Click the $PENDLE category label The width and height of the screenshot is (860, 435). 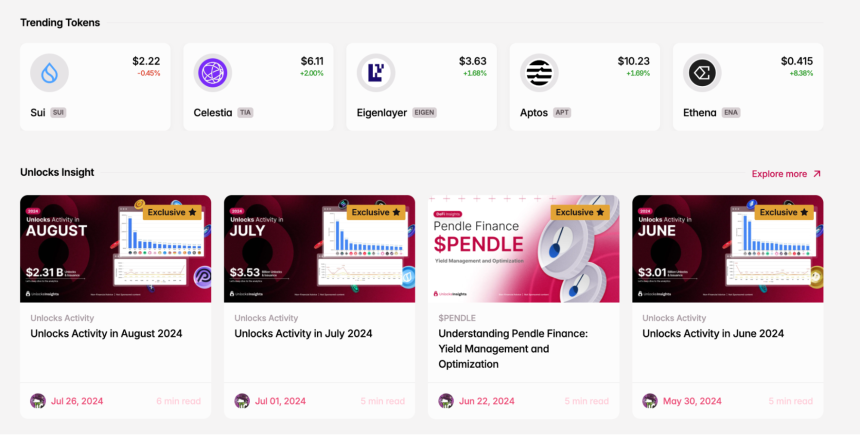(457, 318)
